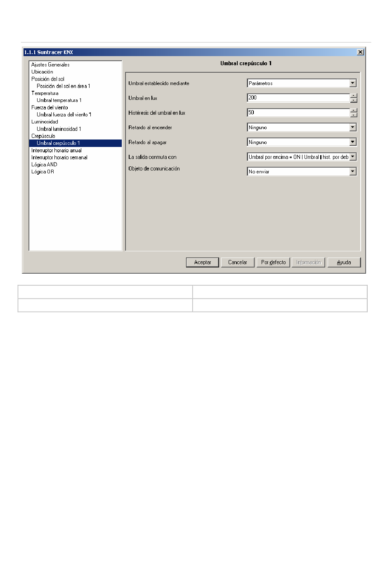The width and height of the screenshot is (392, 577).
Task: Open Umbral fuerza del viento 1
Action: 64,115
